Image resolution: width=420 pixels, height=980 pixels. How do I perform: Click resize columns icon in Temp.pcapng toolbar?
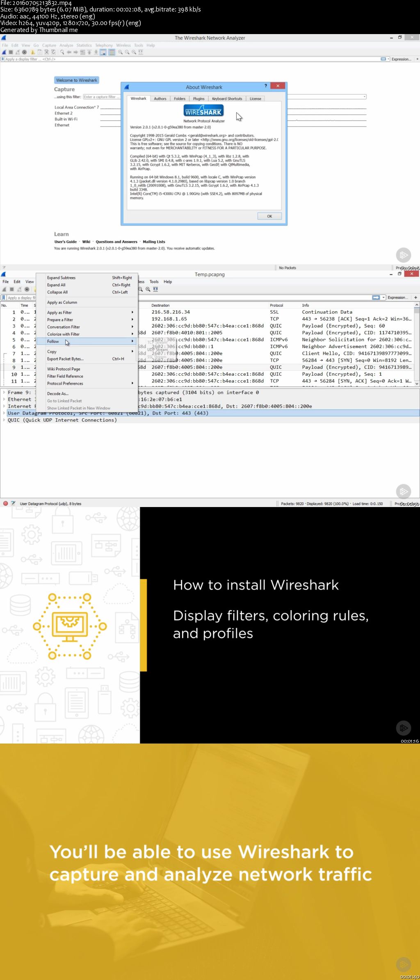pos(155,289)
